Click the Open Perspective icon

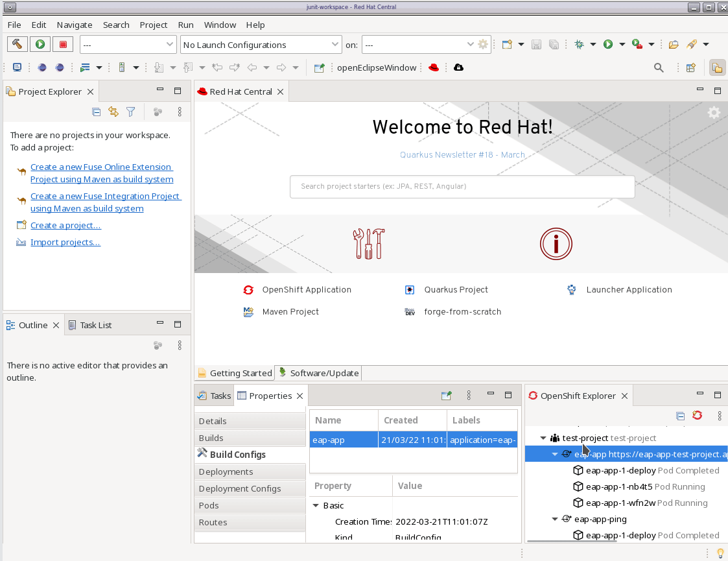coord(691,68)
